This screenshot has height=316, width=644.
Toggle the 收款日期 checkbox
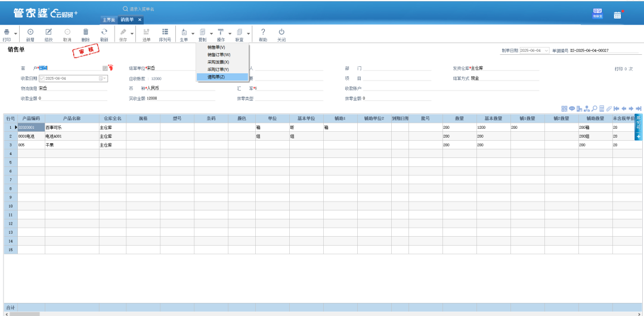[42, 78]
